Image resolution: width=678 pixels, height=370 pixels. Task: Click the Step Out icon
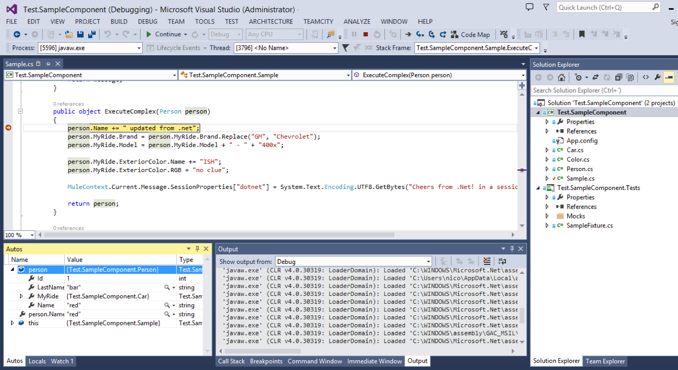pos(443,34)
